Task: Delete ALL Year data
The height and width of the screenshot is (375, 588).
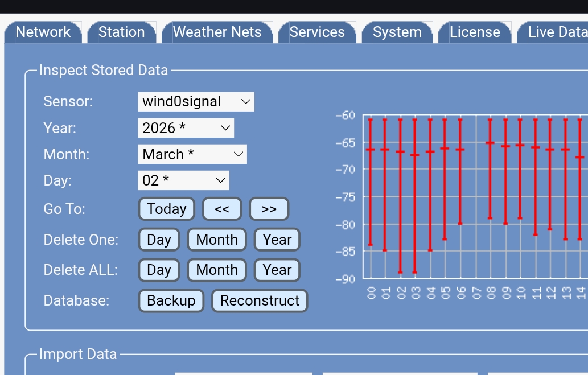Action: [x=277, y=270]
